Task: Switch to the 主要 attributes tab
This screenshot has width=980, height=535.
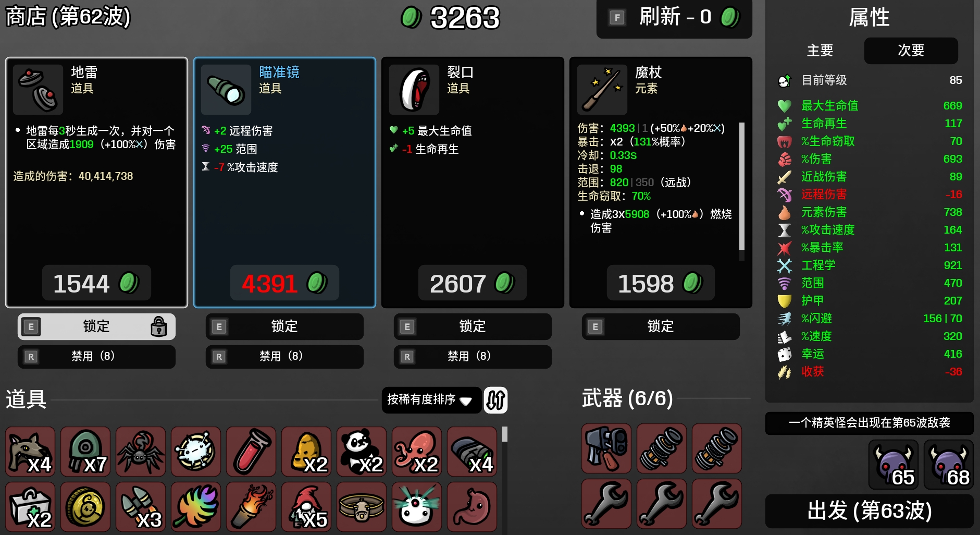Action: (820, 51)
